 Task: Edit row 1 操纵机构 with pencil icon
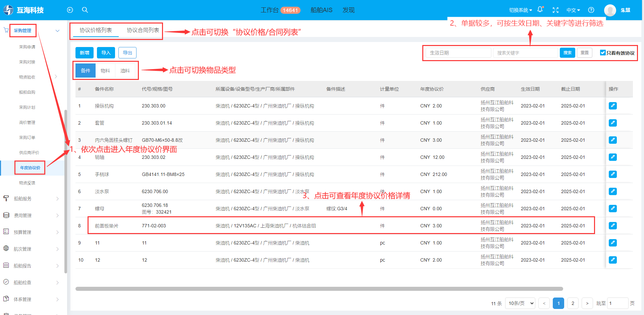(x=613, y=106)
